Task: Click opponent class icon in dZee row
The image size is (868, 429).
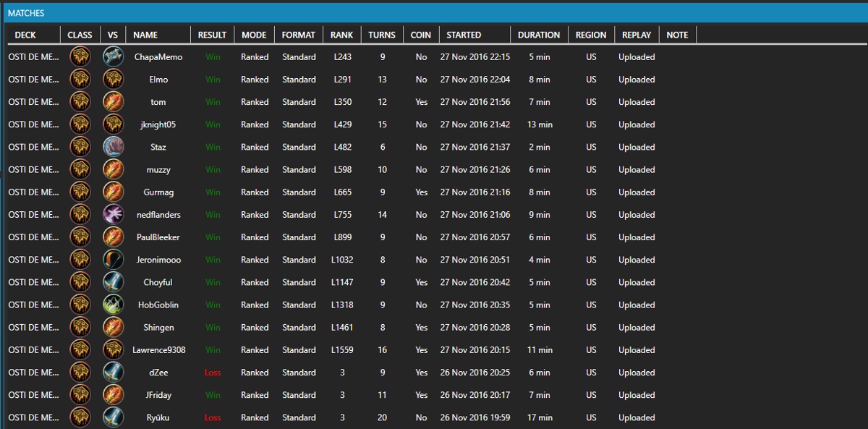Action: pyautogui.click(x=114, y=373)
